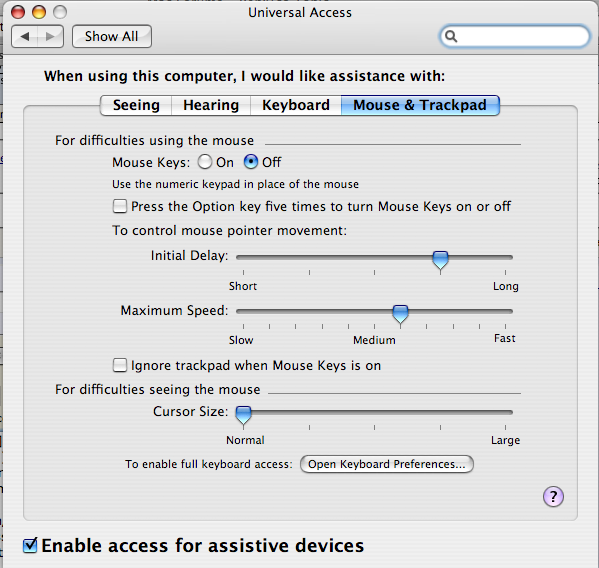Screen dimensions: 599x568
Task: Click the 'Mouse Keys:' label
Action: click(151, 163)
